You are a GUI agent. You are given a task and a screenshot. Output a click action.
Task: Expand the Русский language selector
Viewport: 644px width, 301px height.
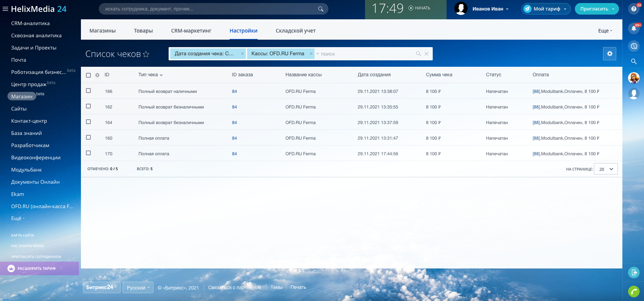(x=138, y=288)
